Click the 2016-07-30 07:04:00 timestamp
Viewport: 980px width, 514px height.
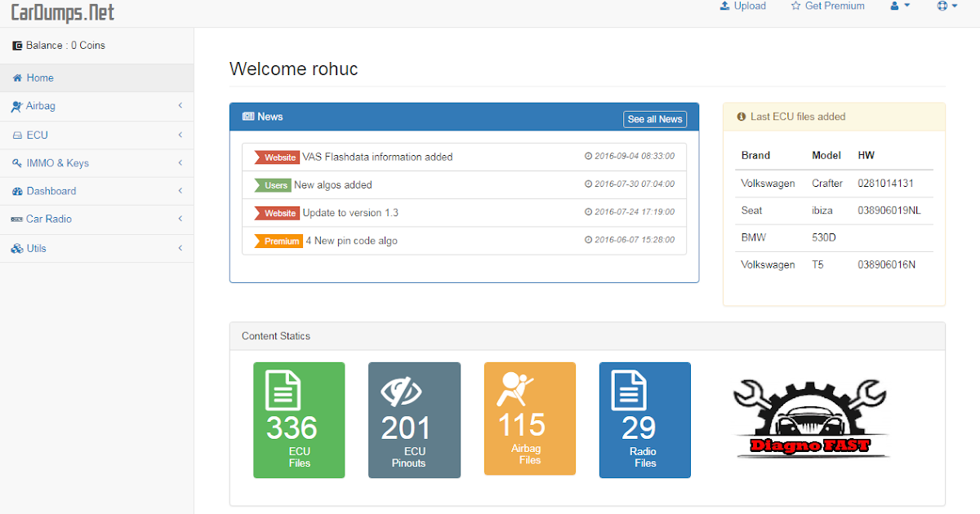click(630, 184)
